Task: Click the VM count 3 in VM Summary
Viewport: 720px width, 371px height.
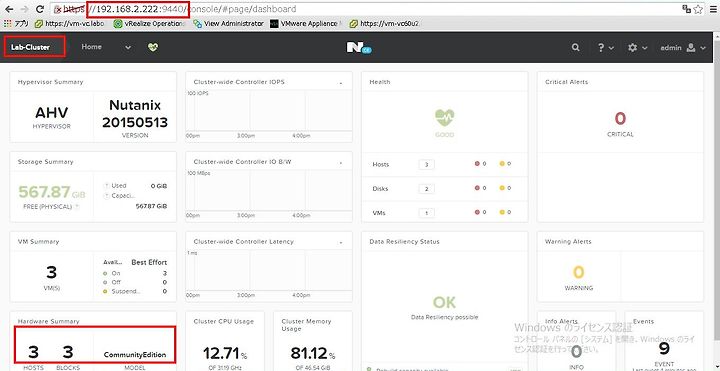Action: (x=51, y=272)
